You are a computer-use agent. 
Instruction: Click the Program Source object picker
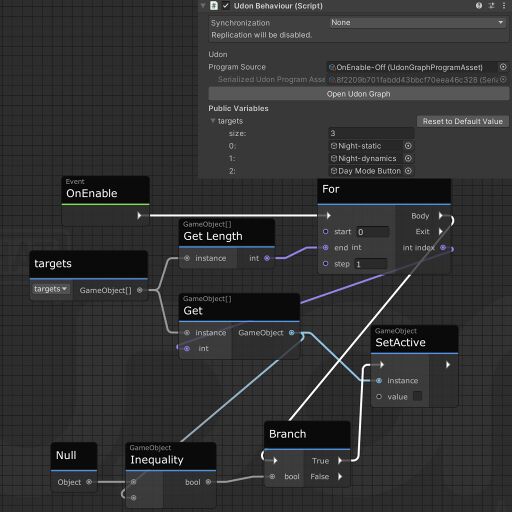tap(503, 67)
